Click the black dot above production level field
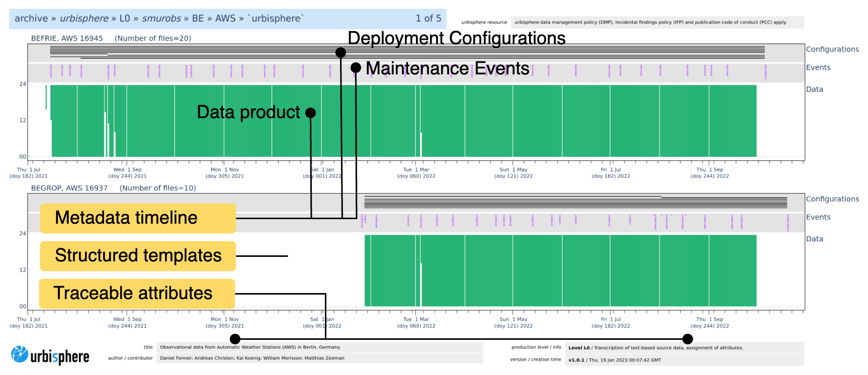Viewport: 868px width, 375px height. pos(687,339)
